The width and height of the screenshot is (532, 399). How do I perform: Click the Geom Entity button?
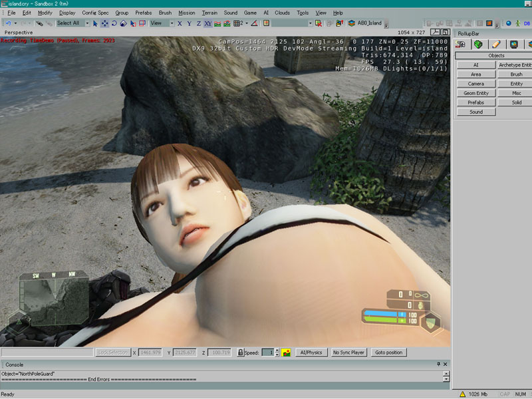coord(476,93)
